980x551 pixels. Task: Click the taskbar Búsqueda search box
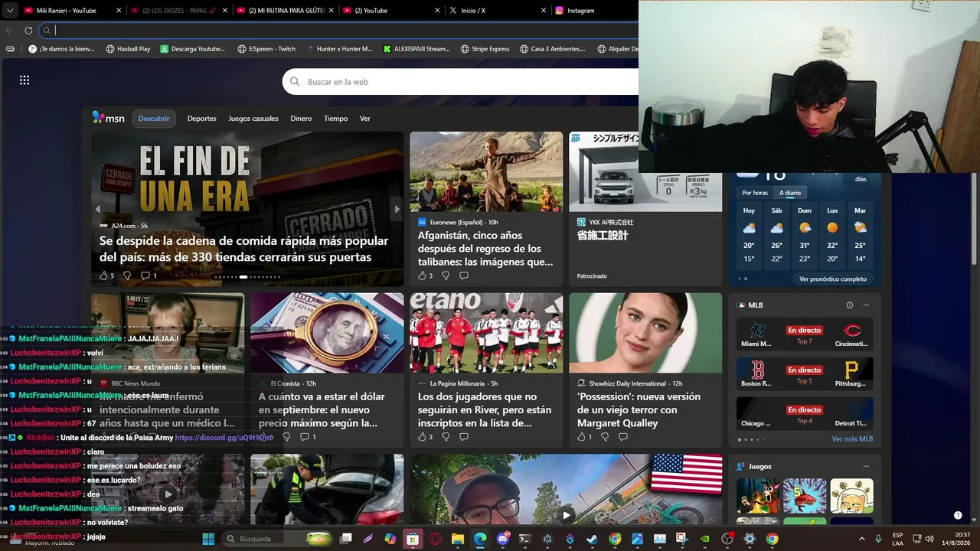pos(278,539)
